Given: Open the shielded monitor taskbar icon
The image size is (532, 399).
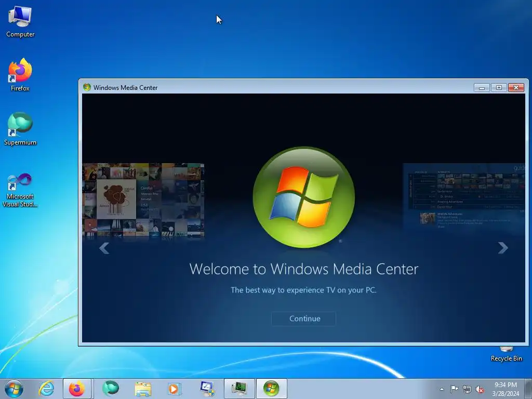Looking at the screenshot, I should 207,389.
